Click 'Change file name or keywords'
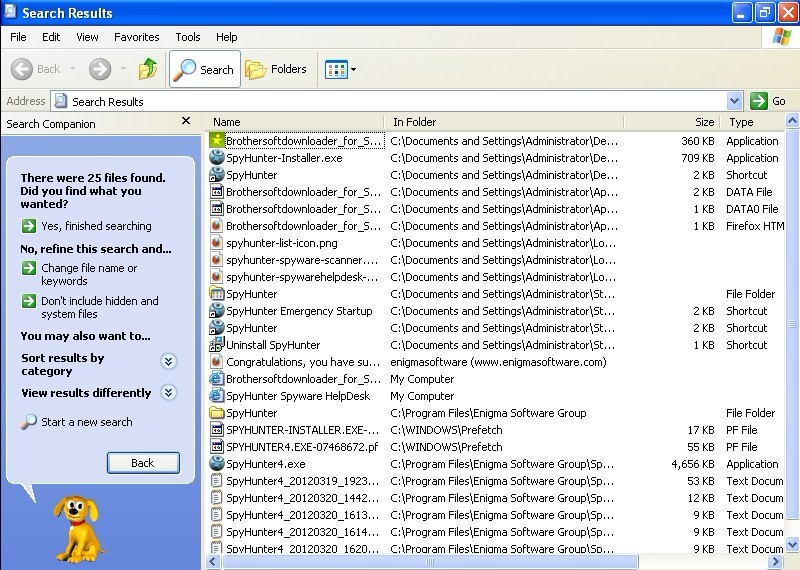Image resolution: width=800 pixels, height=570 pixels. [x=89, y=275]
